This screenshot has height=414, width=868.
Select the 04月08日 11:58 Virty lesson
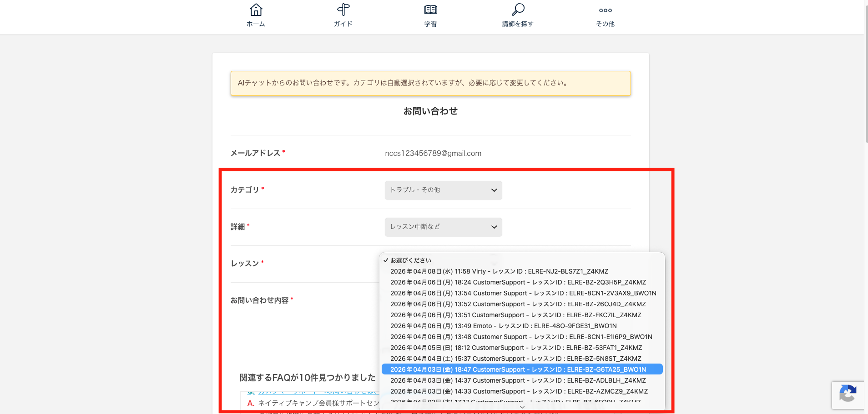[499, 271]
